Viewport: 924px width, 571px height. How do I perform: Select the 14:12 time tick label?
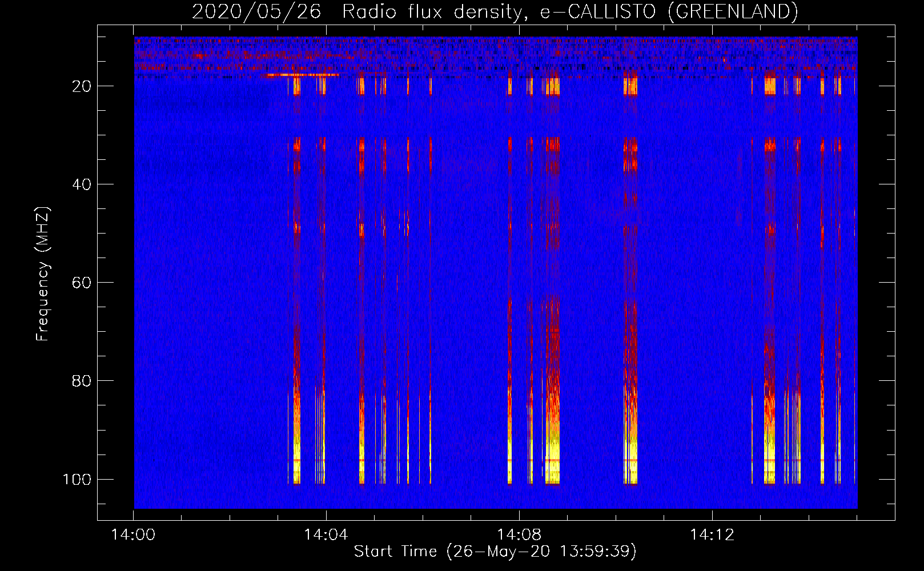coord(712,535)
